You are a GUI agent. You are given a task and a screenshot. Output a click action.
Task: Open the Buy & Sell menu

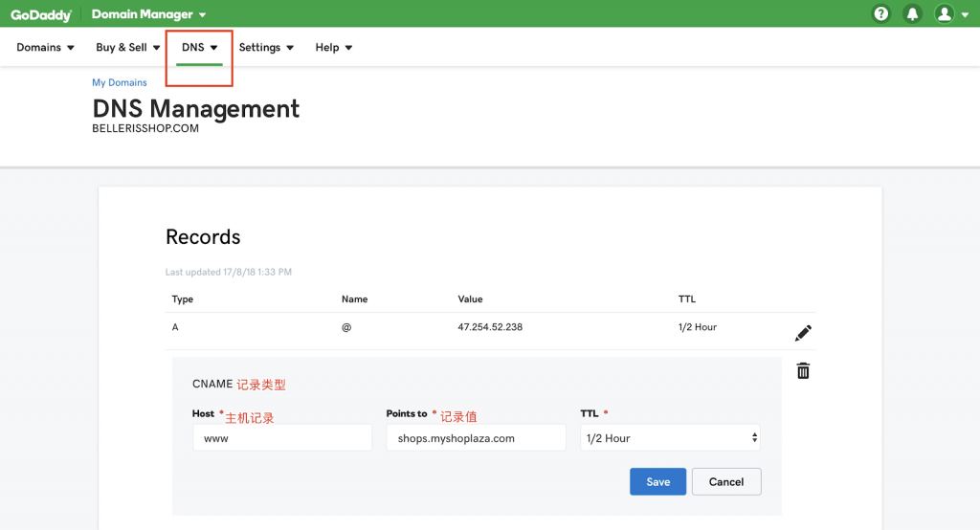[x=128, y=48]
